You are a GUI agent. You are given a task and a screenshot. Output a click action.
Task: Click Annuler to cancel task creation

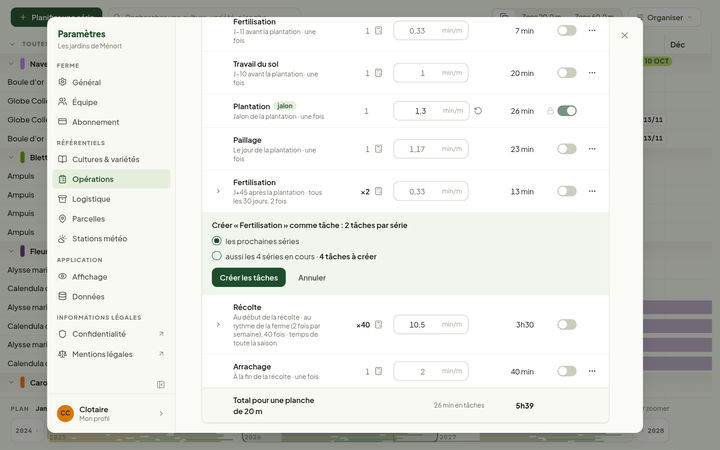312,277
